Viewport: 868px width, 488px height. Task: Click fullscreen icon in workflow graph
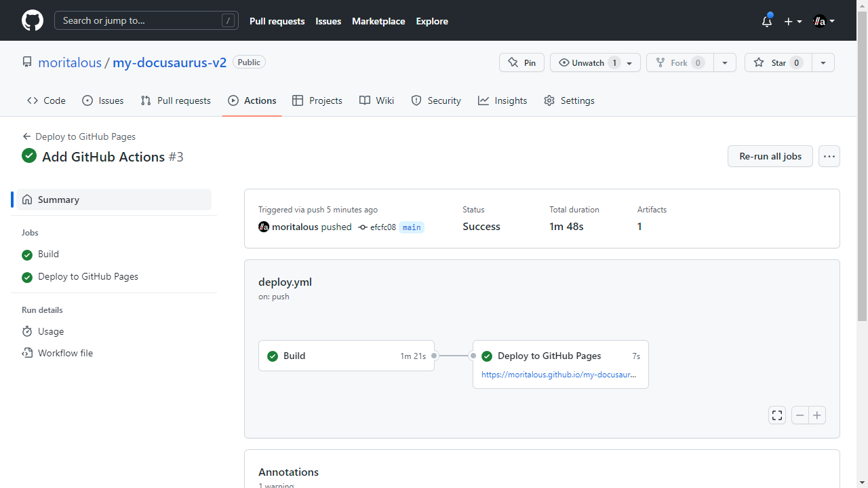(x=777, y=415)
